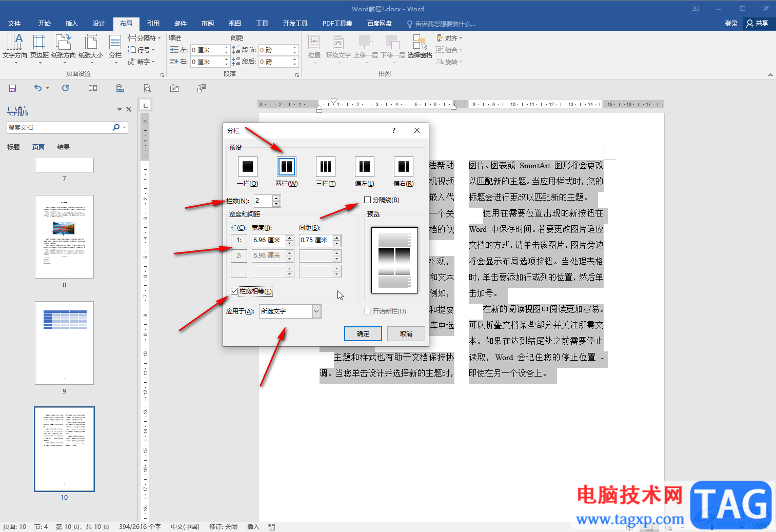Click the Redo icon in quick access toolbar
776x532 pixels.
pyautogui.click(x=66, y=88)
